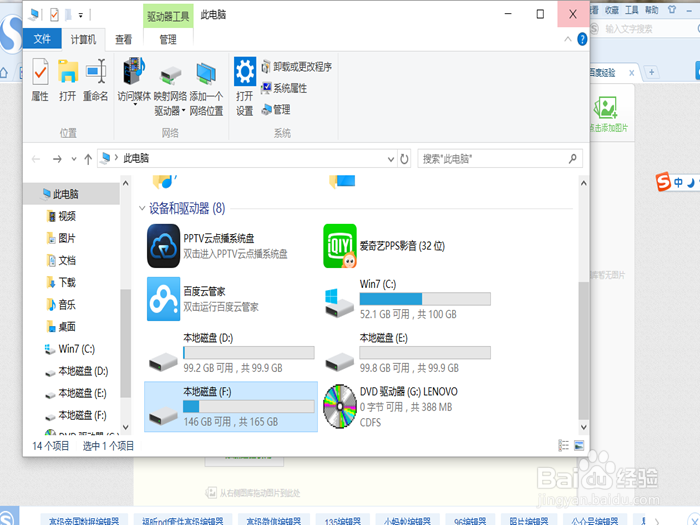This screenshot has height=525, width=700.
Task: Click the search magnifier icon in Explorer
Action: click(573, 158)
